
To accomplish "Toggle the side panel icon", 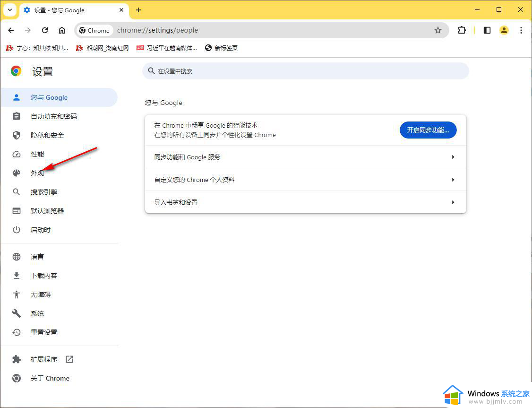I will [487, 30].
